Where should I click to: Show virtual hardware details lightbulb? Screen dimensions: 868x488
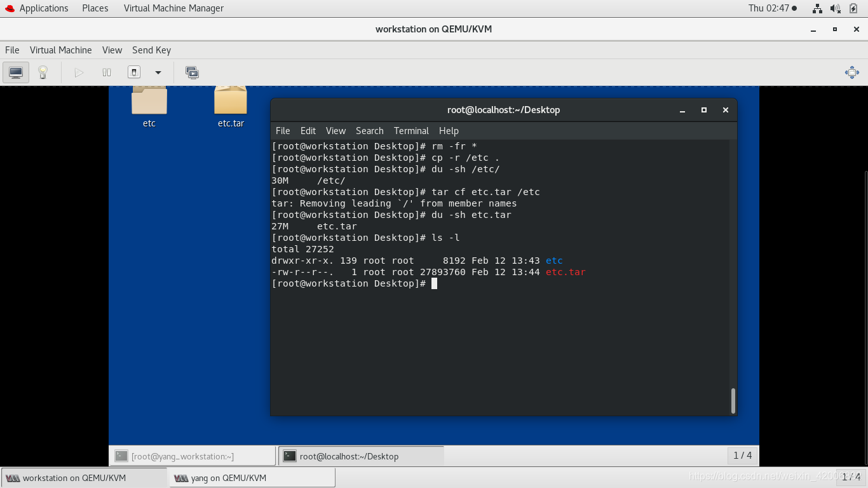[43, 72]
